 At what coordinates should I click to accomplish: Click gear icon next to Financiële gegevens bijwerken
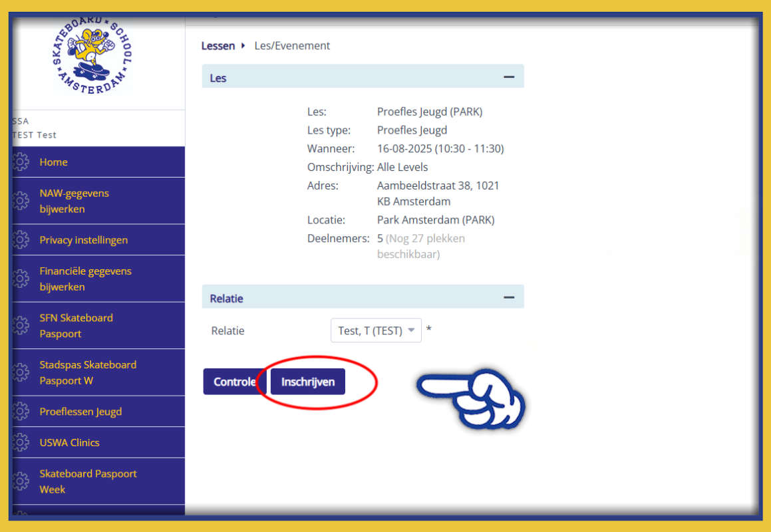21,279
